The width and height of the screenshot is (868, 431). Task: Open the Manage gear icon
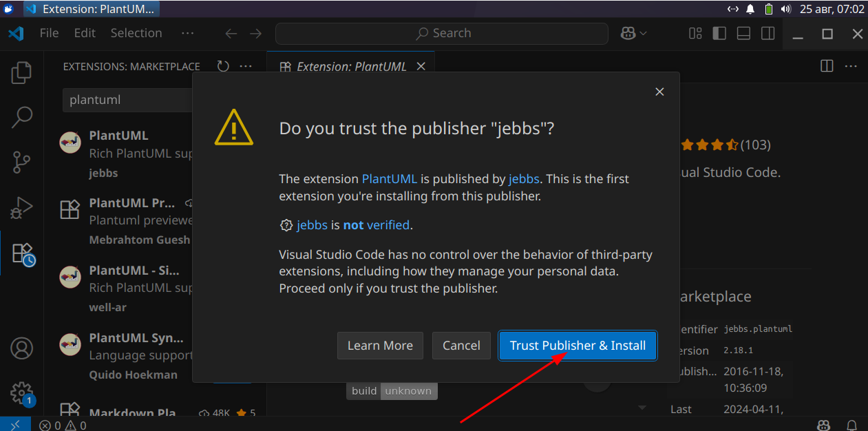(x=22, y=393)
